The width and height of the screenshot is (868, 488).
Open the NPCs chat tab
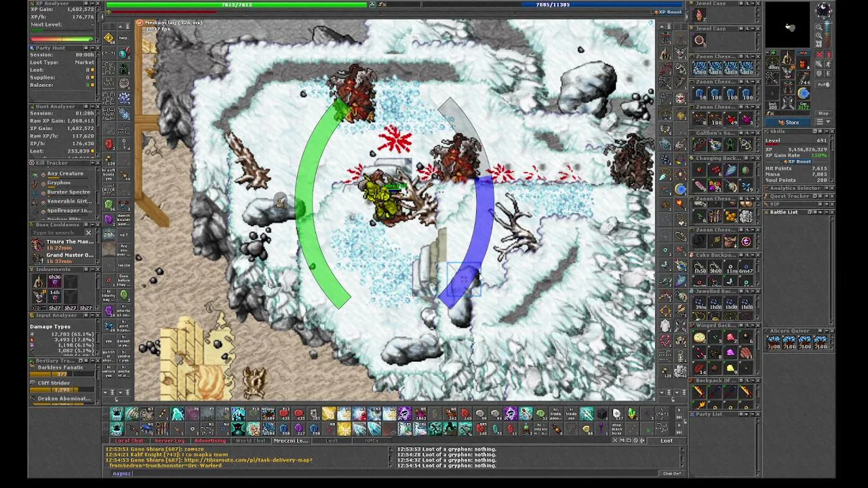click(372, 441)
